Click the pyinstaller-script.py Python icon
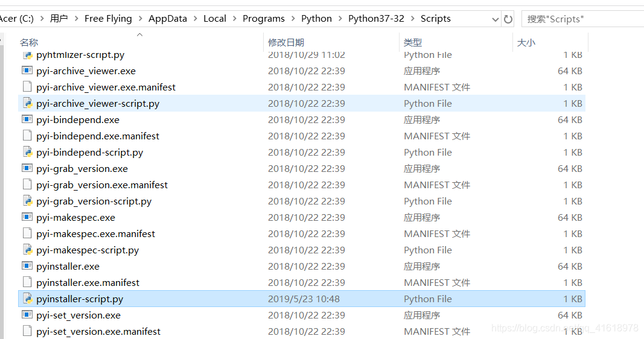 point(27,299)
